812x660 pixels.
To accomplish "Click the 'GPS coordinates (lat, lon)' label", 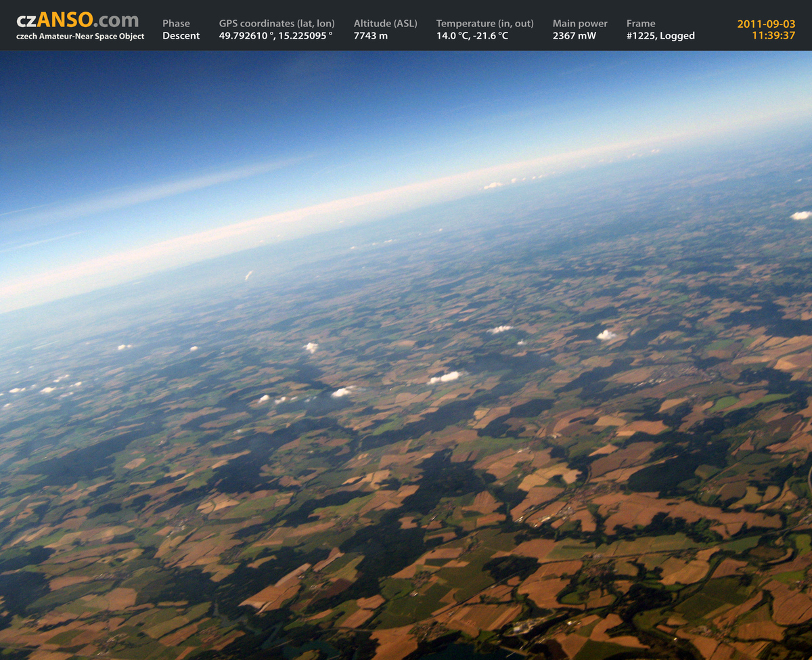I will 277,24.
